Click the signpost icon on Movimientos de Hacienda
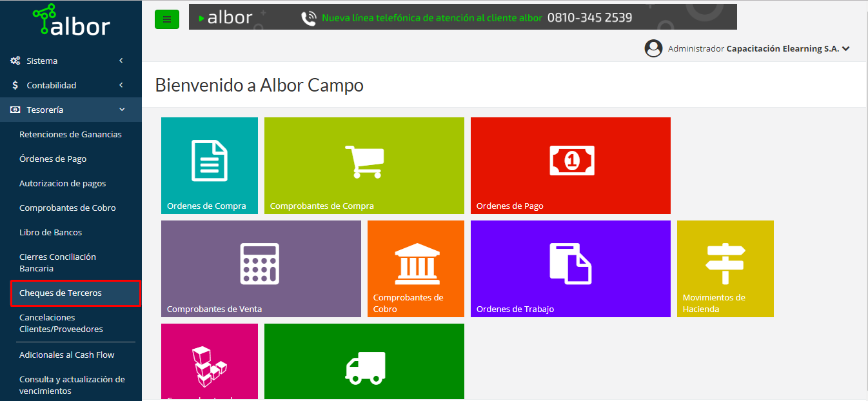 click(x=725, y=264)
